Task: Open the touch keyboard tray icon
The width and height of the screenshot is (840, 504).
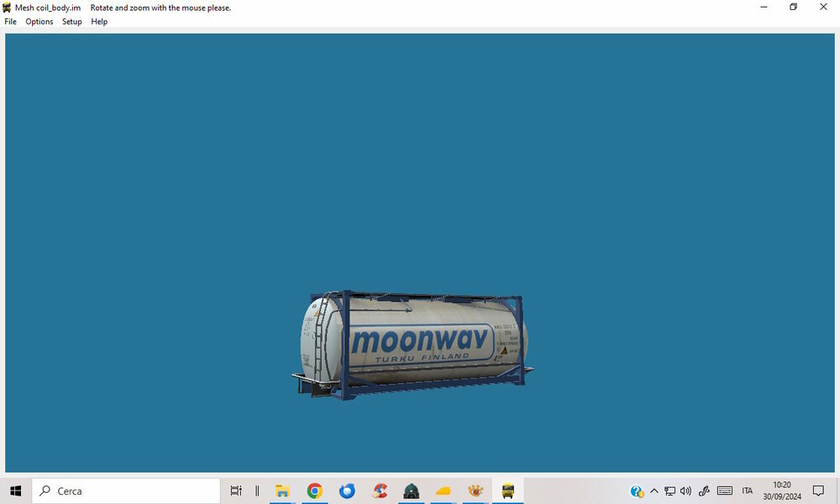Action: point(725,491)
